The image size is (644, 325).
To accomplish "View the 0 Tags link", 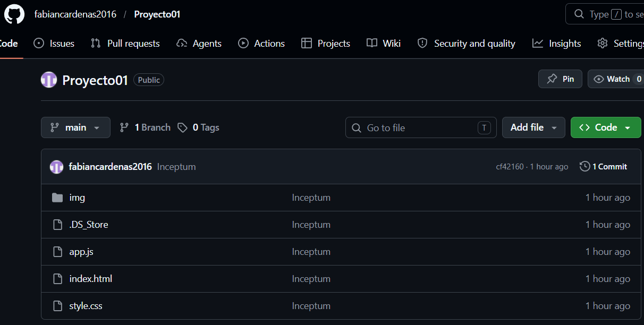I will coord(198,127).
